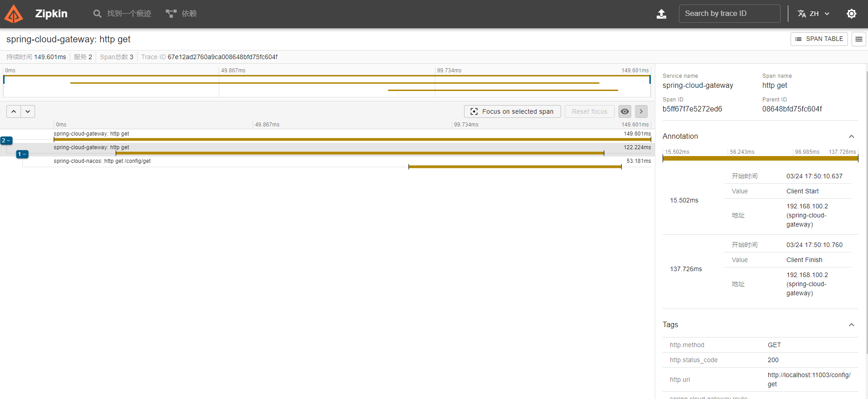
Task: Open the 依赖 dependencies page
Action: point(181,14)
